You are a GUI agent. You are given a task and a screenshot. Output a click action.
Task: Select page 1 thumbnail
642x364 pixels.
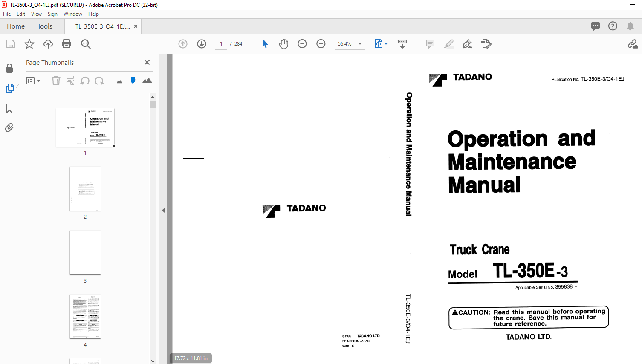click(x=85, y=127)
